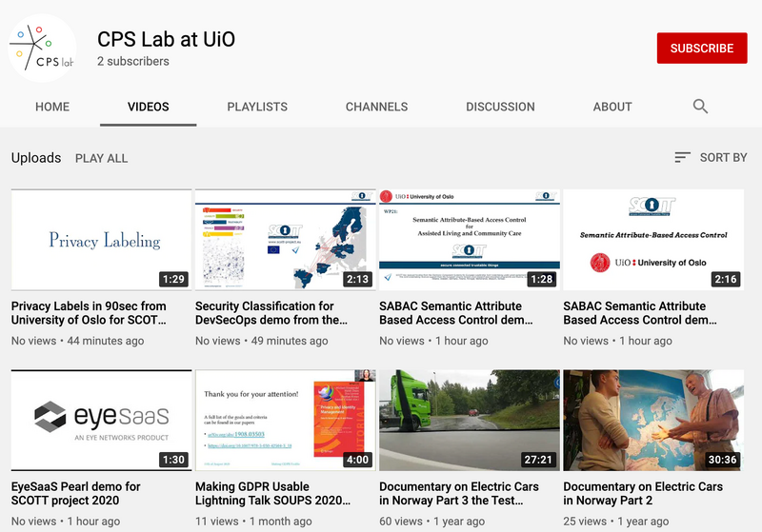The image size is (762, 532).
Task: Open title 'Making GDPR Usable Lightning Talk'
Action: point(272,493)
